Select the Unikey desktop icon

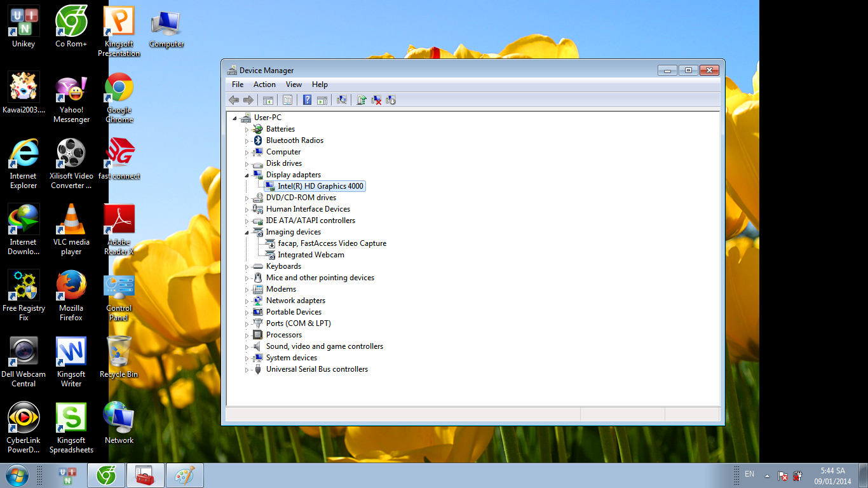coord(24,27)
